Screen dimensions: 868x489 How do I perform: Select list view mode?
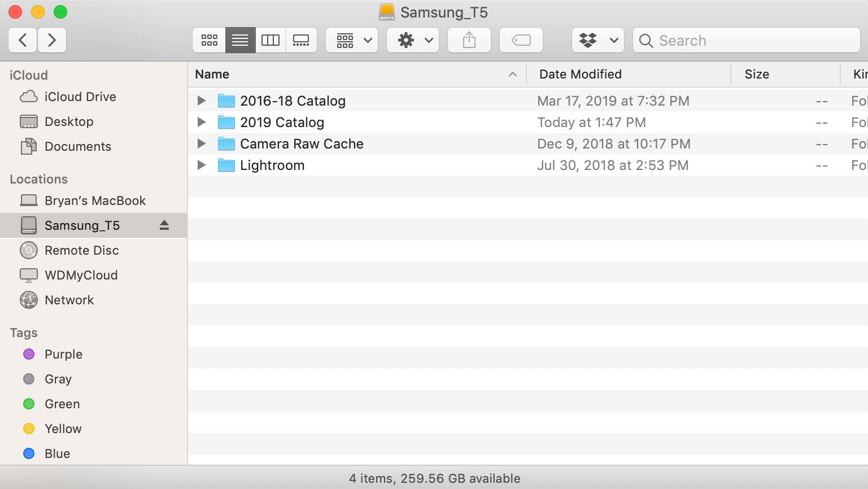pyautogui.click(x=240, y=40)
